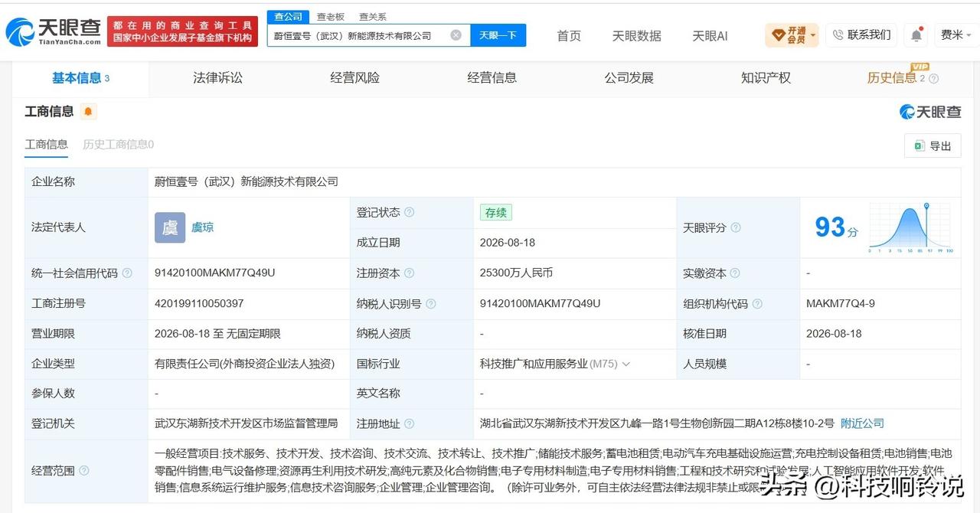This screenshot has width=980, height=513.
Task: Switch to 查关系 search tab
Action: click(373, 17)
